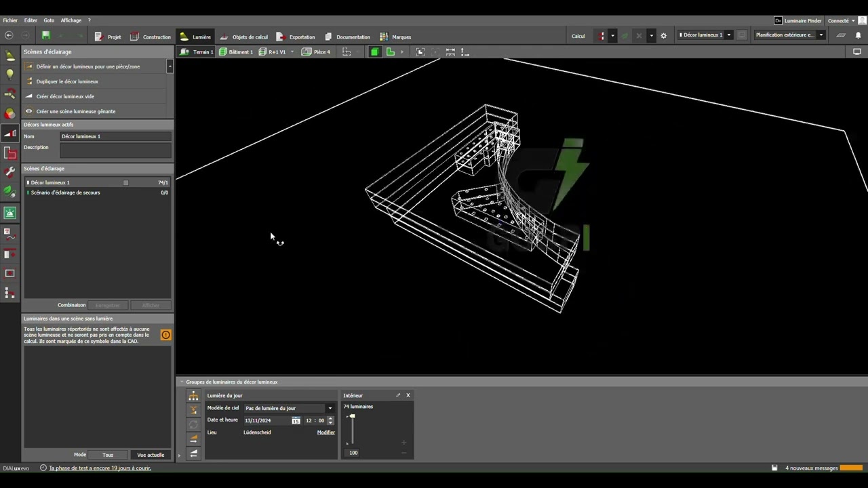Open the 4 nouveaux messages notification
The width and height of the screenshot is (868, 488).
click(812, 468)
